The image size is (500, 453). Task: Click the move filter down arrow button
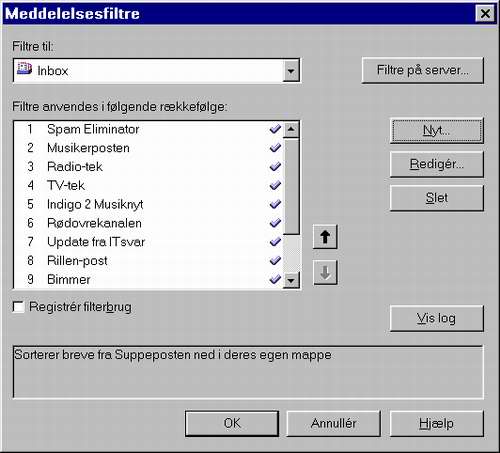(x=325, y=272)
